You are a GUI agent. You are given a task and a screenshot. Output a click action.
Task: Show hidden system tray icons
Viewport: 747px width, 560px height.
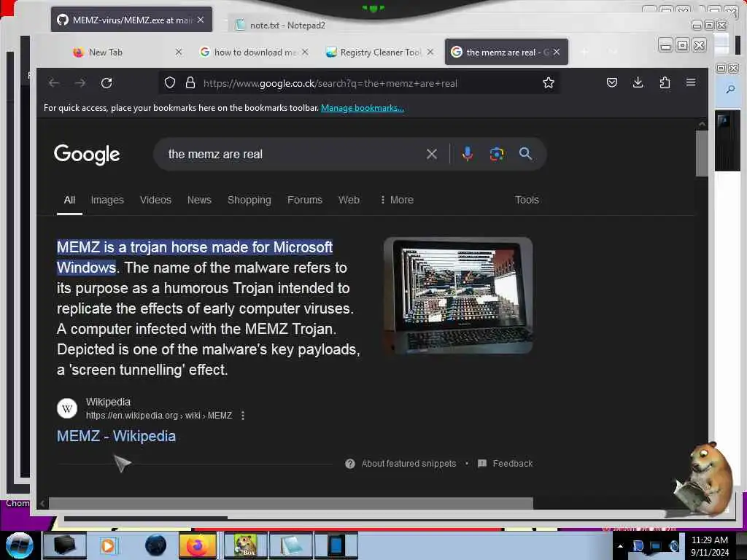pos(620,546)
